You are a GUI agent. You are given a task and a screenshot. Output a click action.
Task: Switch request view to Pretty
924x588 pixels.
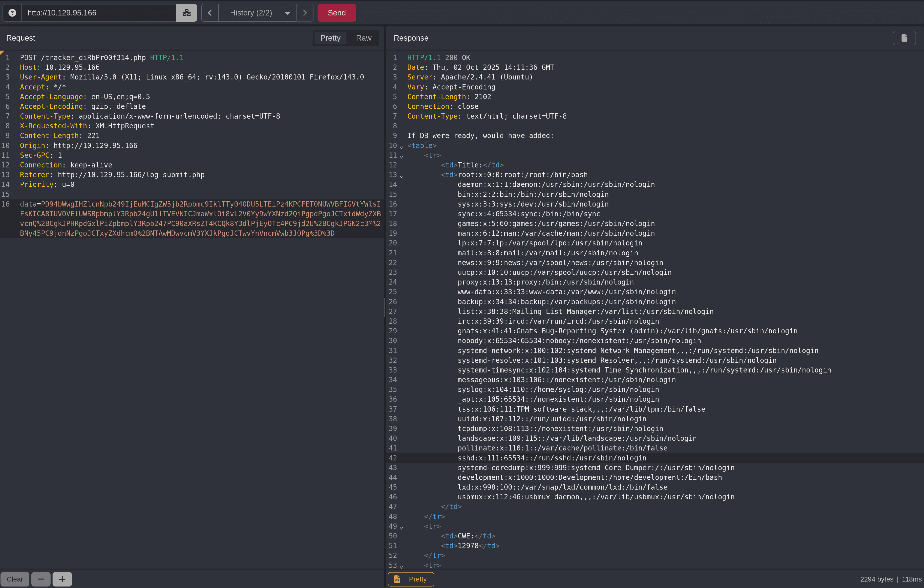[x=330, y=38]
